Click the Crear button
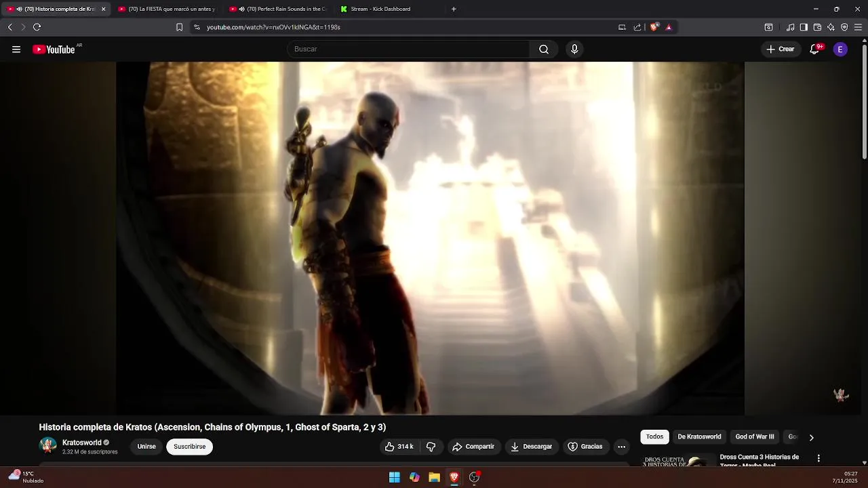Viewport: 868px width, 488px height. [x=781, y=49]
